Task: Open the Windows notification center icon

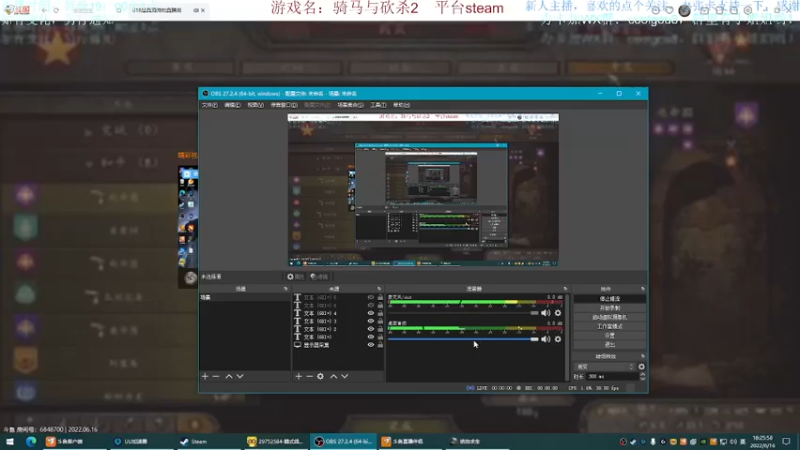Action: [x=786, y=441]
